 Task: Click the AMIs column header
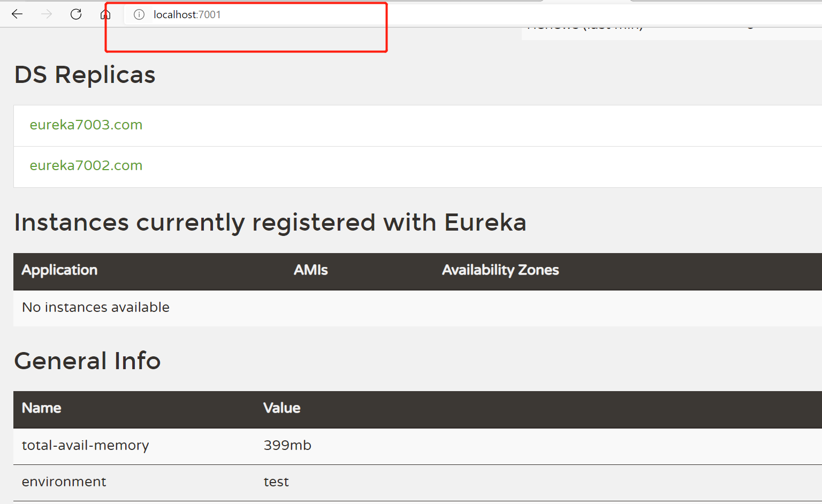coord(310,270)
